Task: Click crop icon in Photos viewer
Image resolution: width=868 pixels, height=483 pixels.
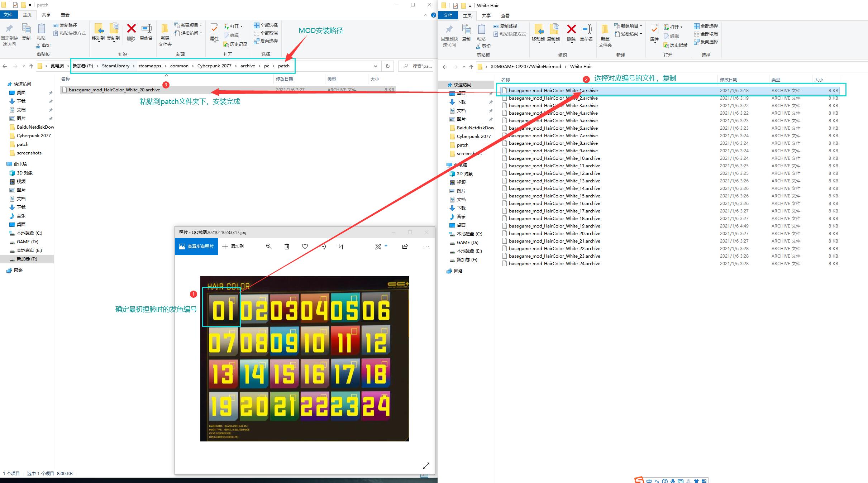Action: (x=341, y=247)
